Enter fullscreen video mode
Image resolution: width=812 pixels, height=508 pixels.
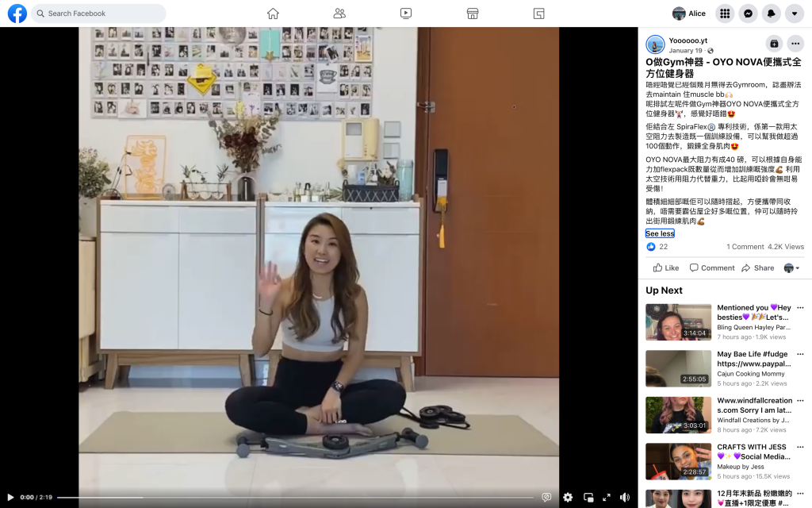607,498
